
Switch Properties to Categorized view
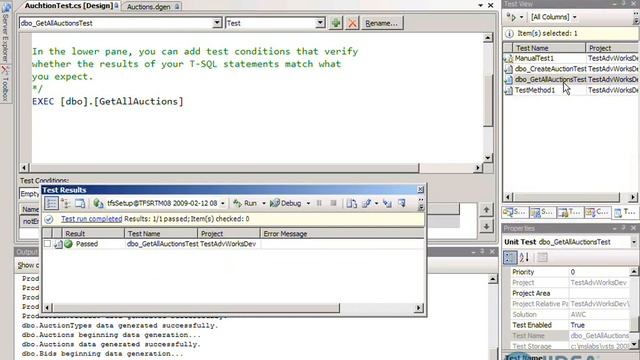point(510,257)
